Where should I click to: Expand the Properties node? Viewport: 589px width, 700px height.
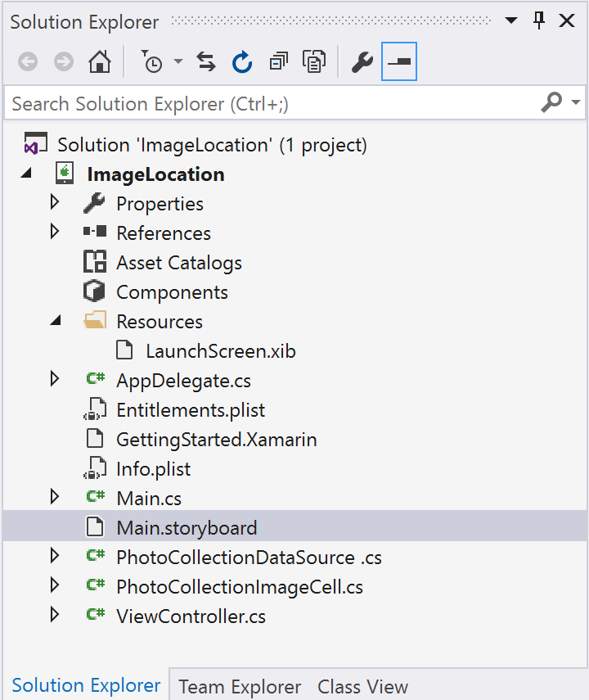55,203
